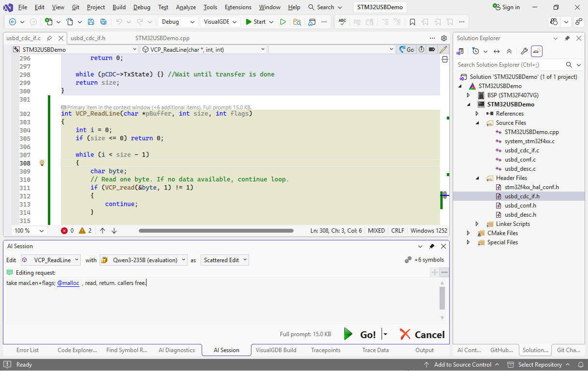
Task: Click the bookmark icon in the toolbar
Action: click(x=412, y=22)
